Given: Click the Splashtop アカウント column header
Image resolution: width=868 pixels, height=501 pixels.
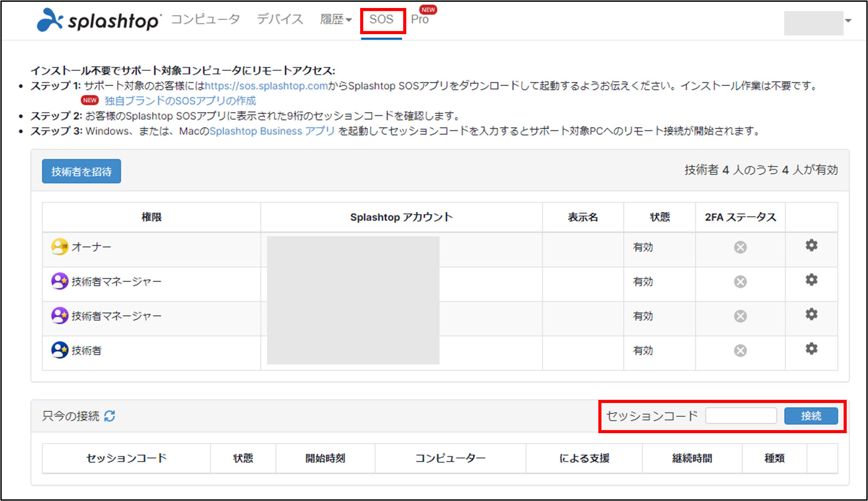Looking at the screenshot, I should pos(401,217).
